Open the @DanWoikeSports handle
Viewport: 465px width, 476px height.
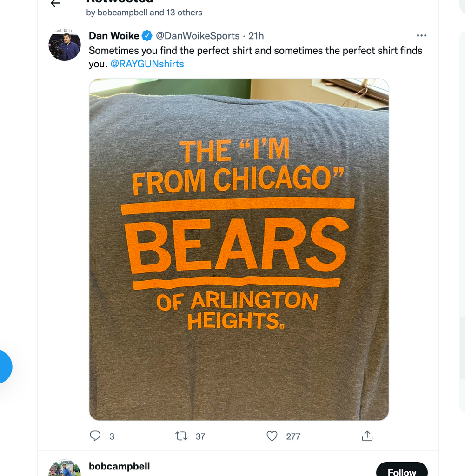coord(198,36)
